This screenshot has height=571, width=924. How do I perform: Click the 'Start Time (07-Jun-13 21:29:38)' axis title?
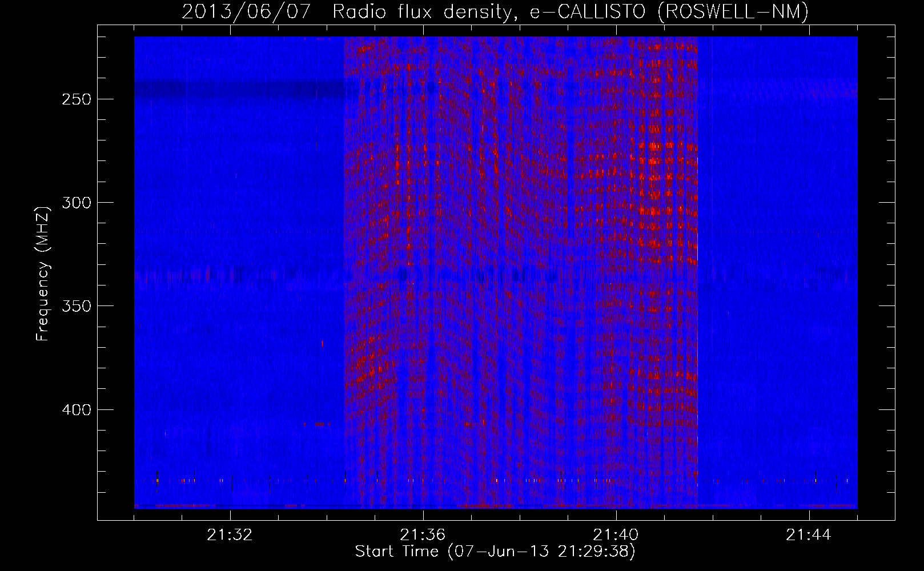495,552
